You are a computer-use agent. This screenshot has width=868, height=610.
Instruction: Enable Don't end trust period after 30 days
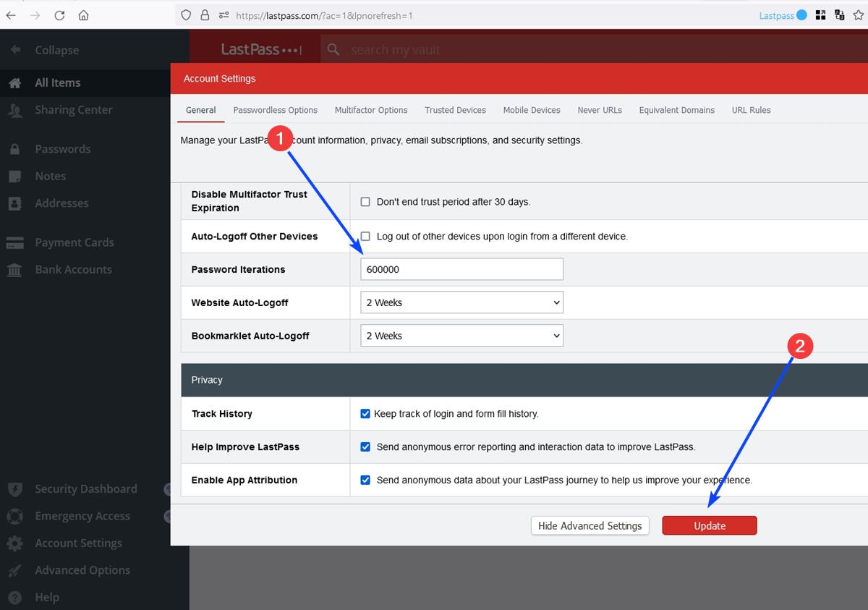coord(365,201)
